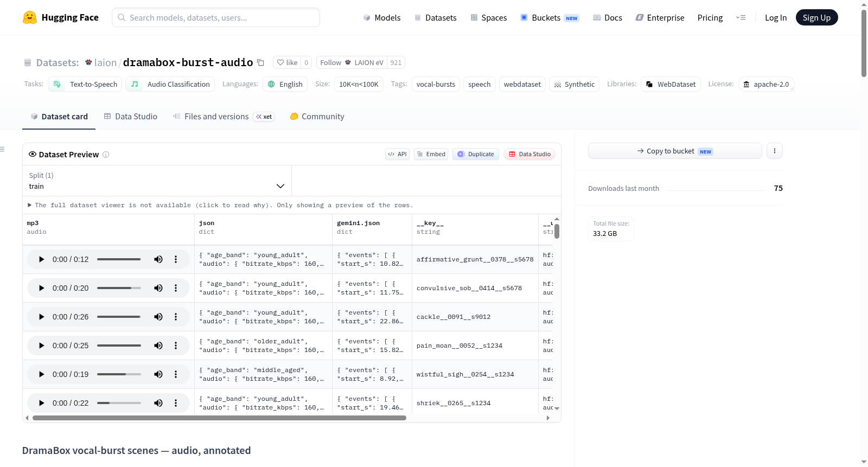Mute the convulsive_sob audio player
Screen dimensions: 868x467
coord(158,288)
